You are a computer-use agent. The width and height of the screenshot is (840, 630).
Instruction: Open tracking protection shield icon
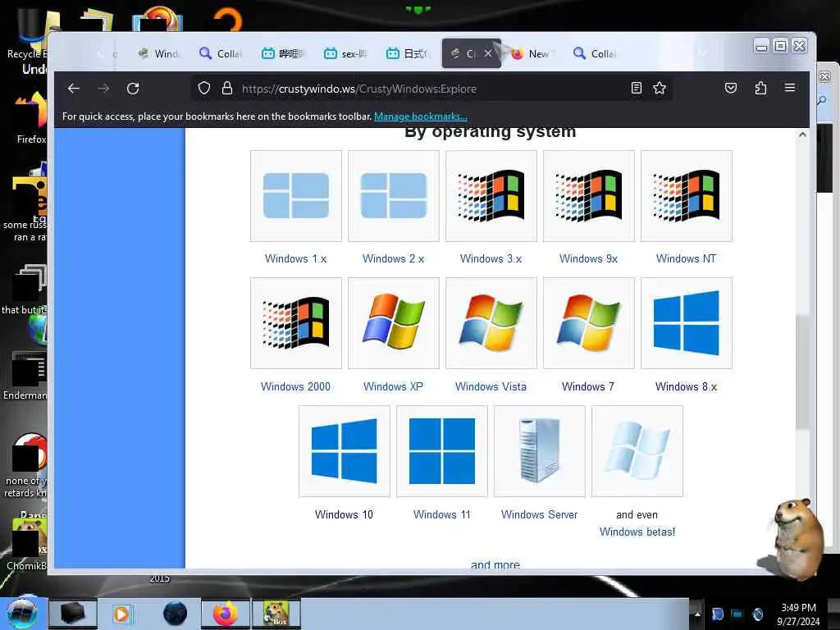pyautogui.click(x=204, y=88)
